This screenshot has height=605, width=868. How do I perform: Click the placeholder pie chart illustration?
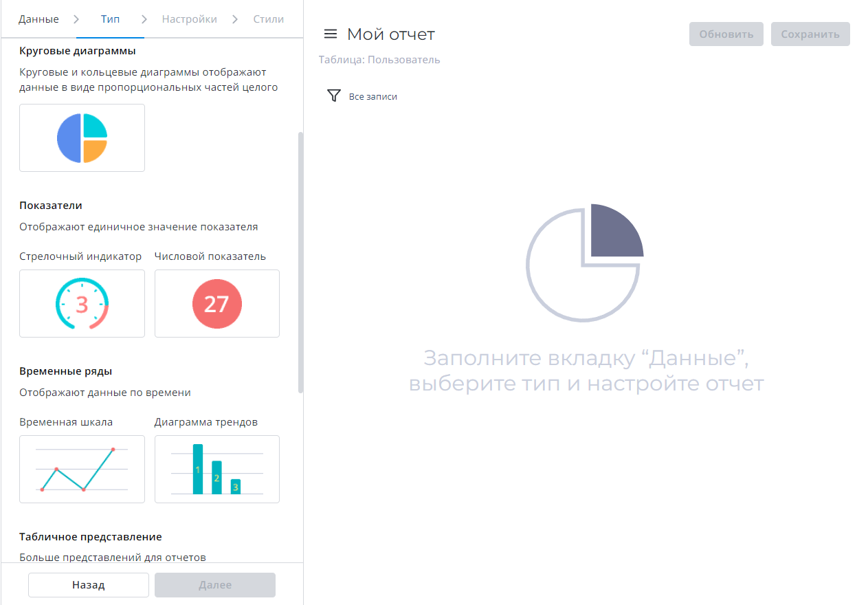[x=585, y=262]
